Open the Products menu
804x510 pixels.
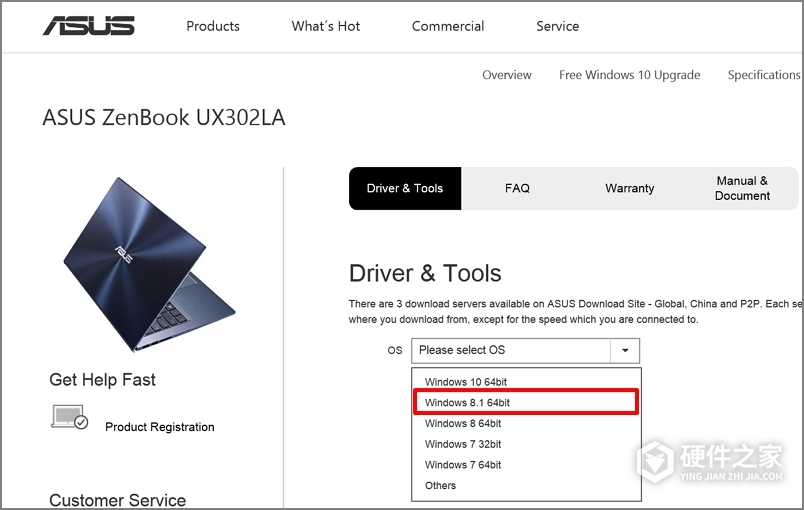(213, 26)
